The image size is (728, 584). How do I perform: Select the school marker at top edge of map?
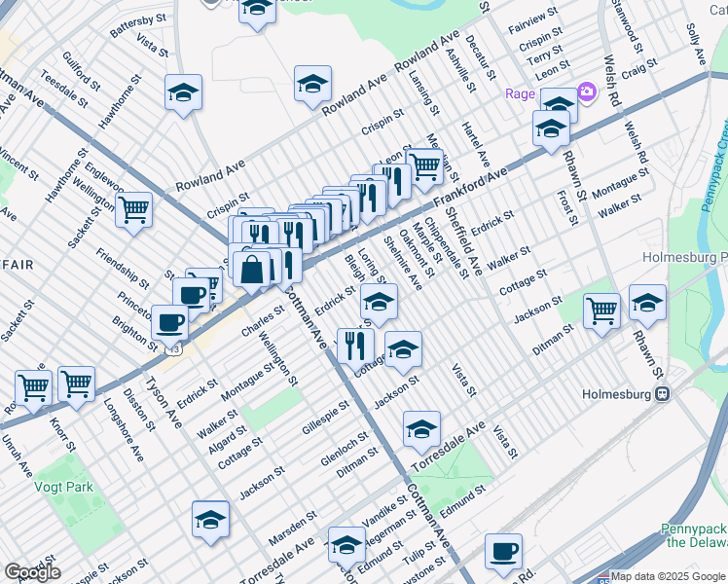(257, 12)
